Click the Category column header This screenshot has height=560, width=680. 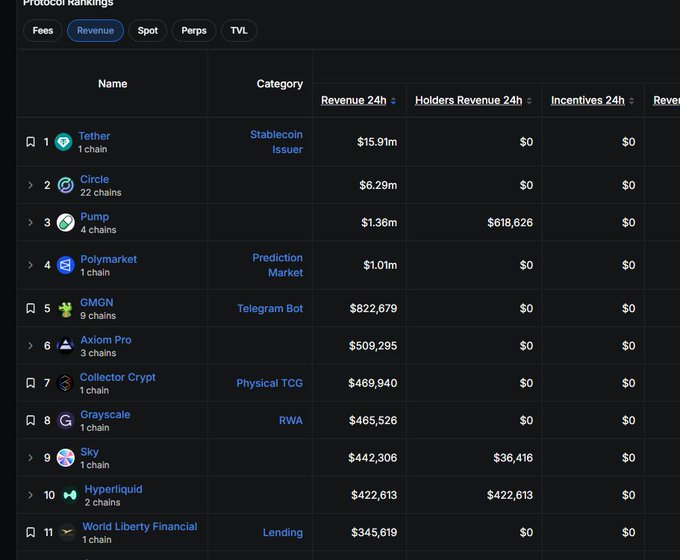pos(280,84)
